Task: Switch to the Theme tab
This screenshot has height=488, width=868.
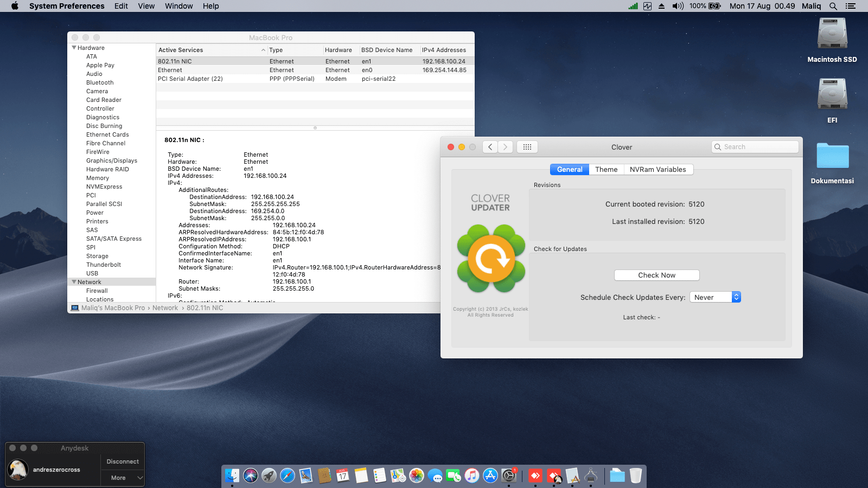Action: (x=606, y=170)
